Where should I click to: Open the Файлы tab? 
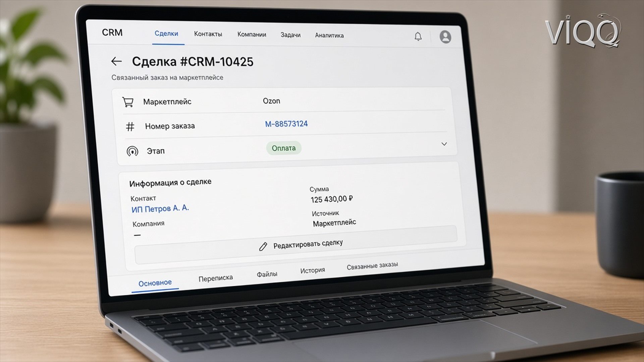tap(267, 274)
